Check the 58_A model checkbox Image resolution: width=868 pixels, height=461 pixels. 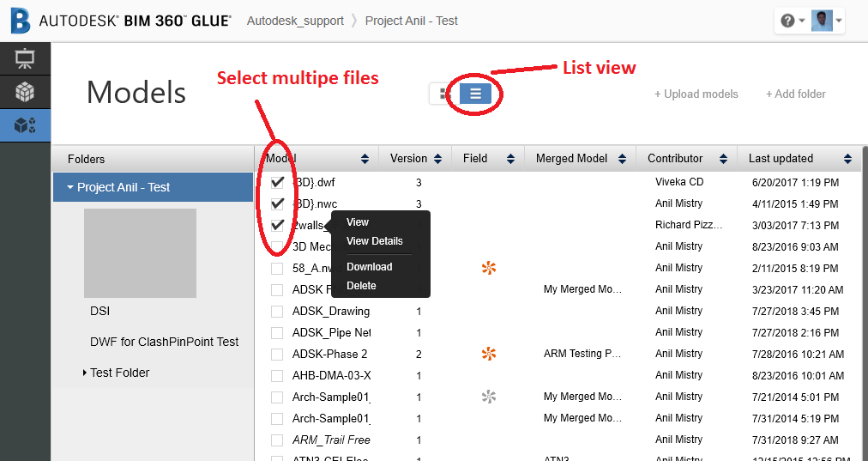(277, 269)
